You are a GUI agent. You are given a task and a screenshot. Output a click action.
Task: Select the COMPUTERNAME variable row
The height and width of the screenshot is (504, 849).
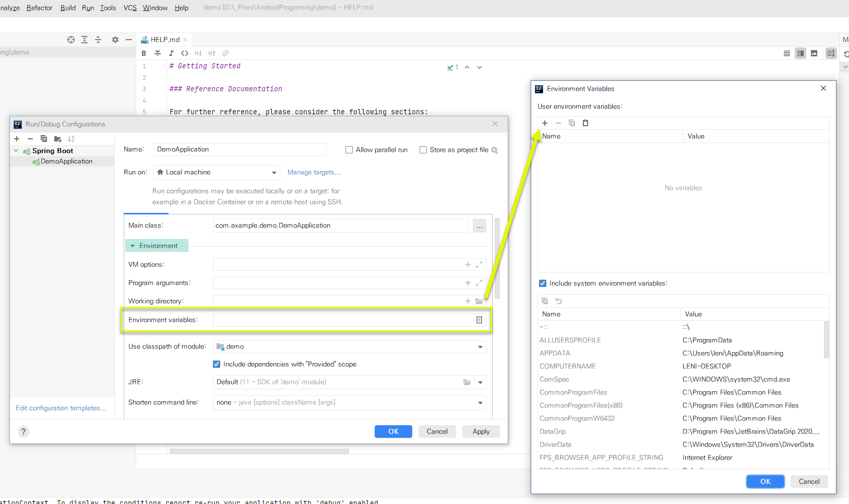[681, 366]
